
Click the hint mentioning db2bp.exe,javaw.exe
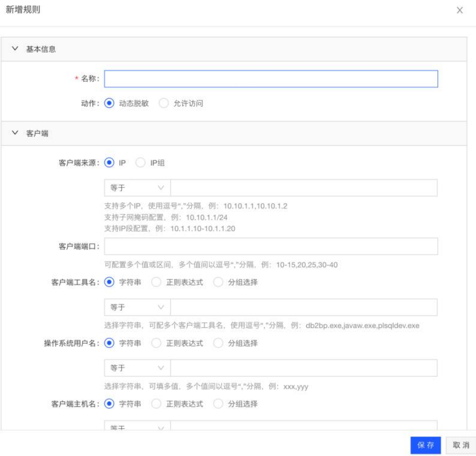click(262, 326)
